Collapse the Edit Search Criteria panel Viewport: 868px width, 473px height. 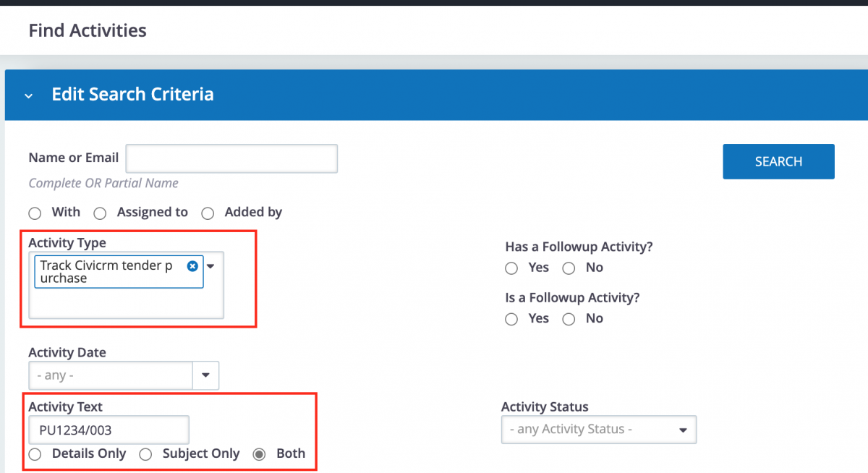(28, 95)
